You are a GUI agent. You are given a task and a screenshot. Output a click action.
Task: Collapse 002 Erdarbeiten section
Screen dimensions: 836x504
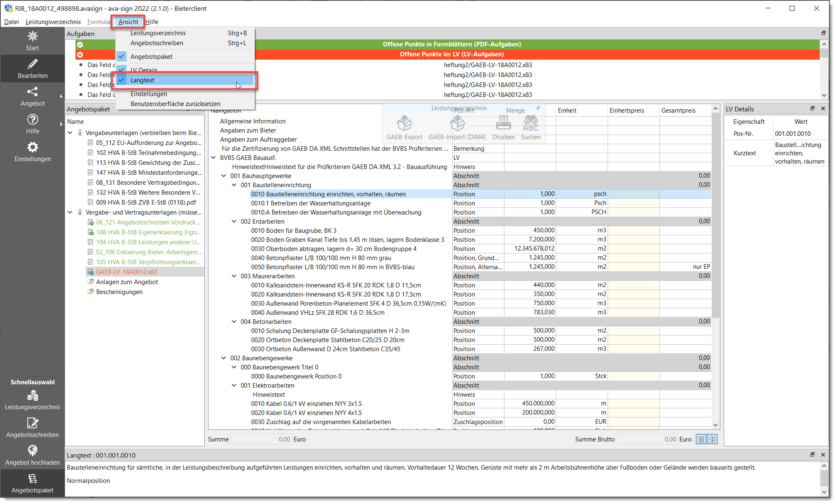234,222
